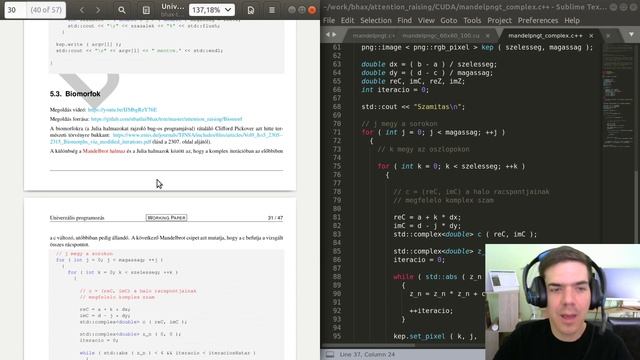Image resolution: width=640 pixels, height=360 pixels.
Task: Open Help menu in Sublime Text
Action: [x=572, y=20]
